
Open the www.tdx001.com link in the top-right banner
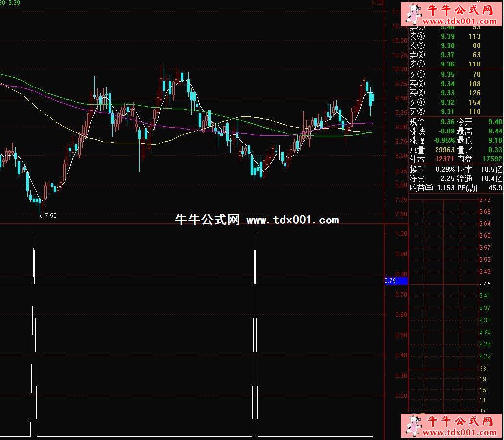(x=459, y=22)
